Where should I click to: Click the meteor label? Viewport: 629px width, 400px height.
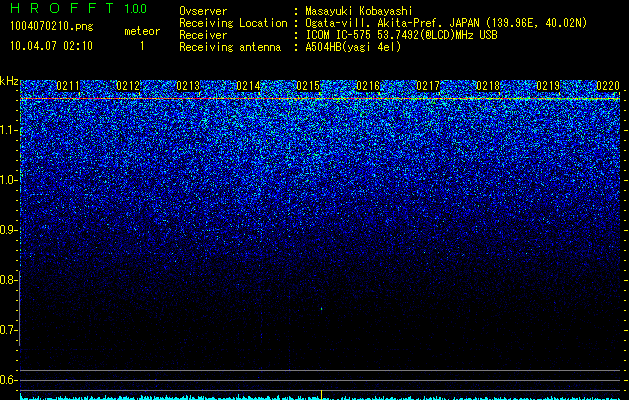pyautogui.click(x=142, y=31)
